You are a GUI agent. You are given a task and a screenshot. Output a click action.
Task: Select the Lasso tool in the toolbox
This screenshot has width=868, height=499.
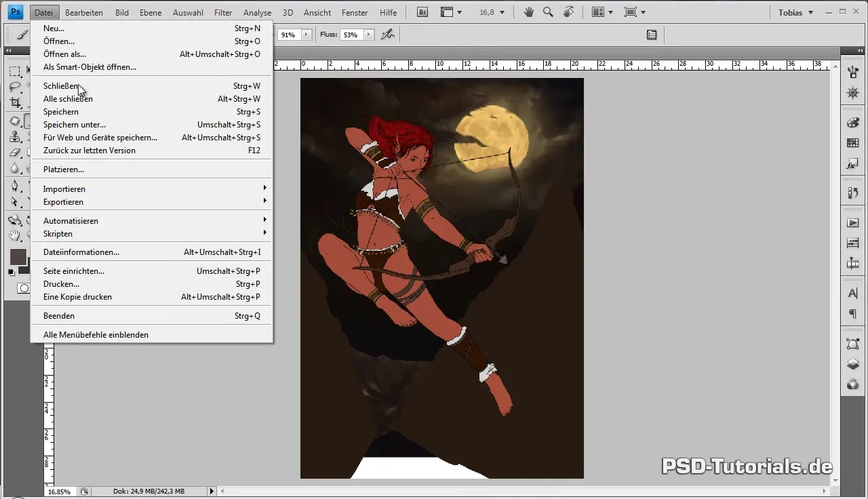[15, 87]
